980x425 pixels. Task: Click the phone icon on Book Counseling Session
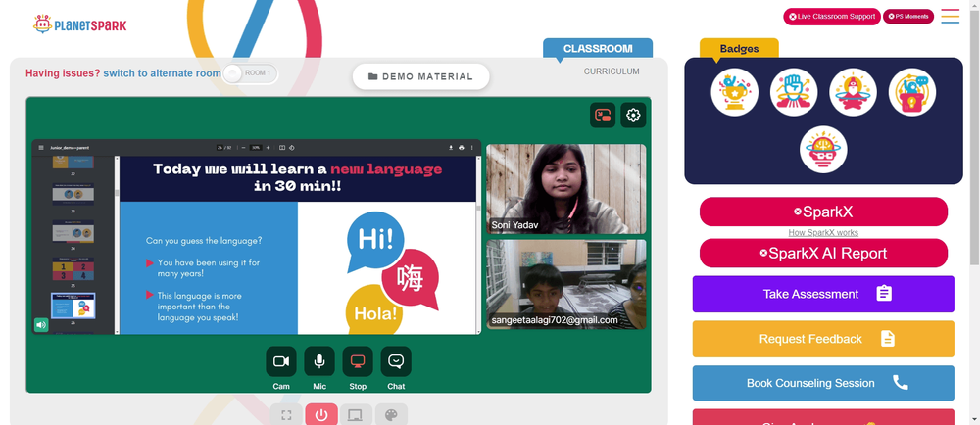[x=900, y=383]
